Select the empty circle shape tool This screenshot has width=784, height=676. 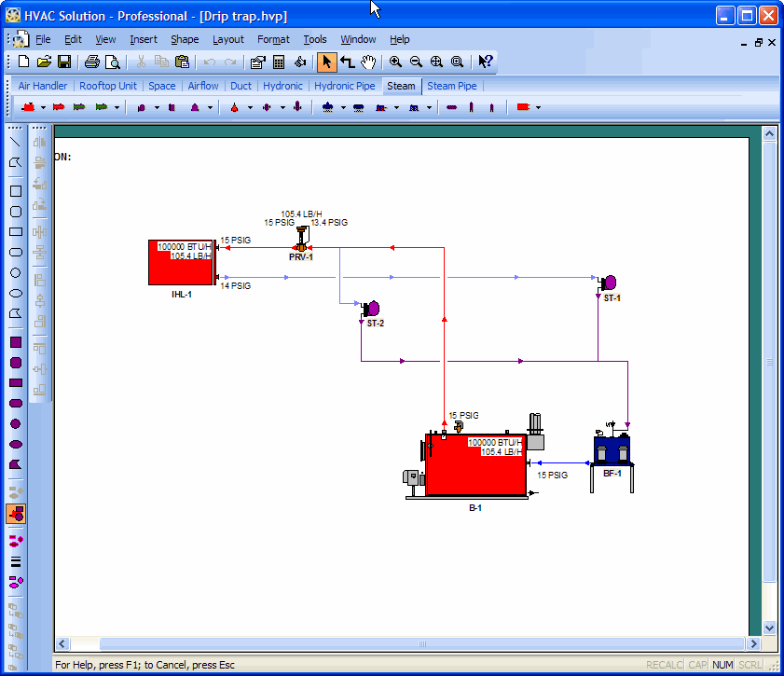point(16,272)
